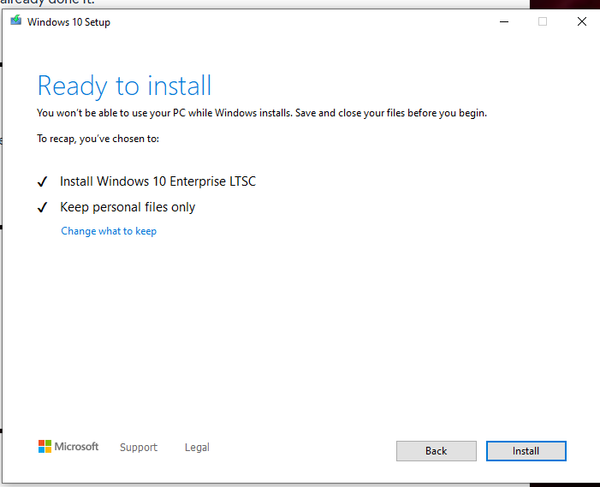Open the Support link
Image resolution: width=600 pixels, height=487 pixels.
[x=139, y=447]
